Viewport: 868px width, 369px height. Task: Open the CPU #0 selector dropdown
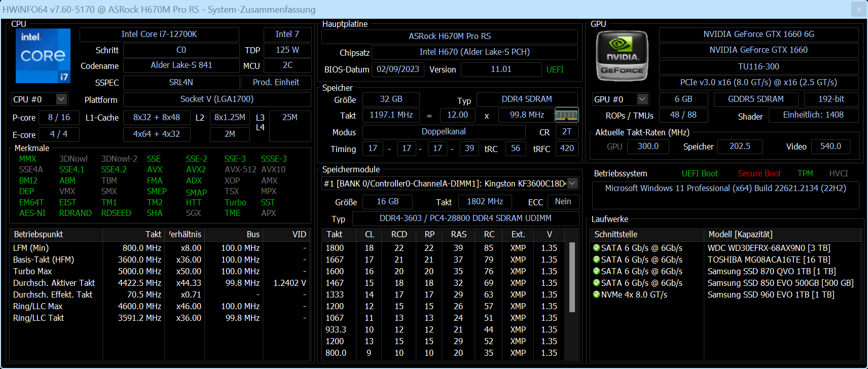[61, 99]
